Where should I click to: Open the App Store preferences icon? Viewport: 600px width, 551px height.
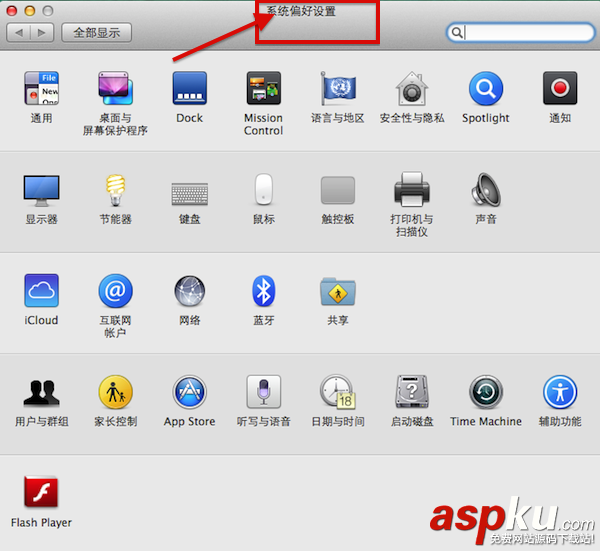(x=189, y=392)
